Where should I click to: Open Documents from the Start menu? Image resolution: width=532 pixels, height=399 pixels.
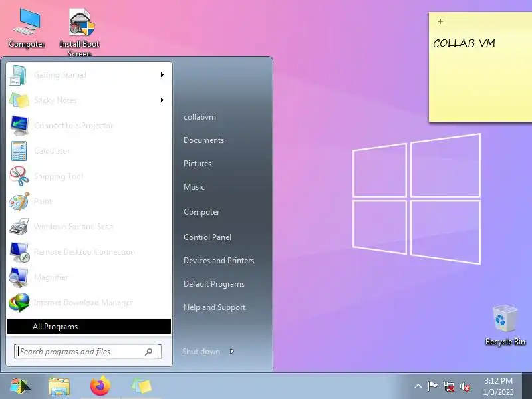click(204, 140)
